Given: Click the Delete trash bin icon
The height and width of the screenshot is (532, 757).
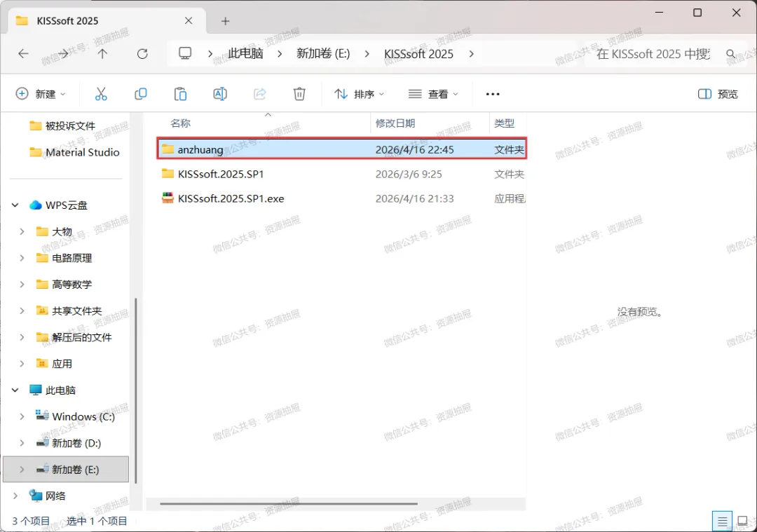Looking at the screenshot, I should pyautogui.click(x=299, y=94).
